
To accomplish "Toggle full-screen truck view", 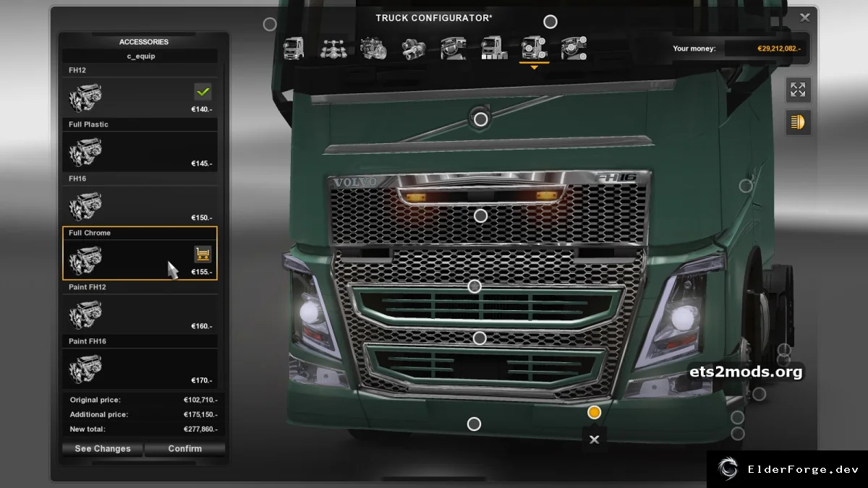I will pos(798,90).
